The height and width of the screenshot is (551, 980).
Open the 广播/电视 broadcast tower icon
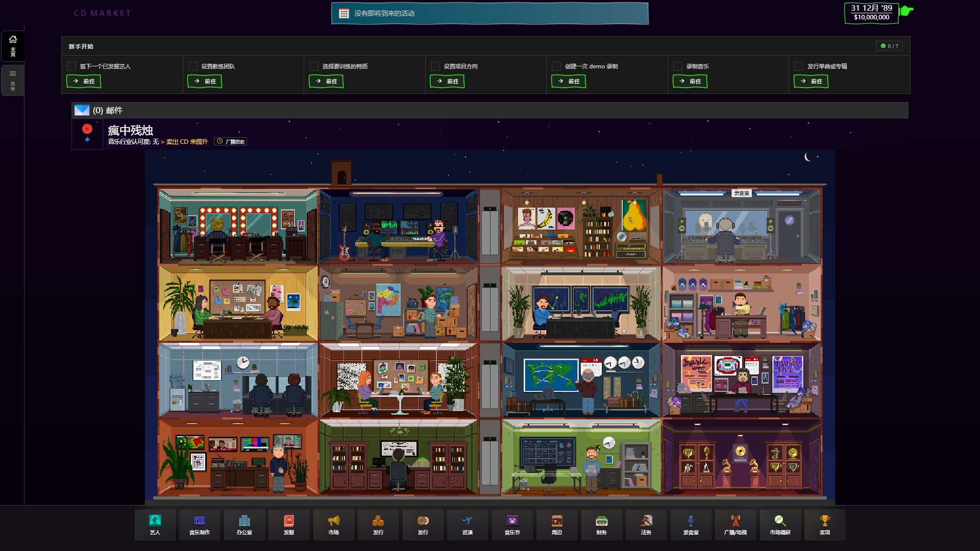coord(736,524)
